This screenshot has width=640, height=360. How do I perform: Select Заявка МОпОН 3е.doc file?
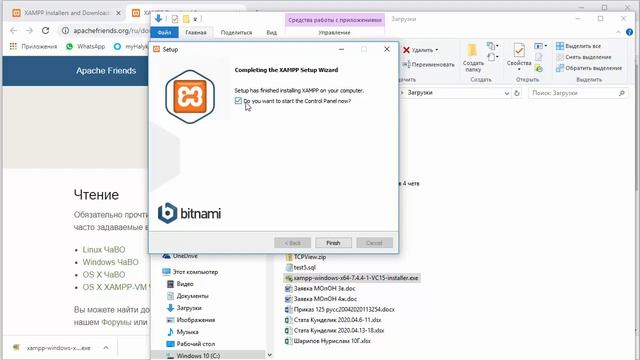[320, 289]
